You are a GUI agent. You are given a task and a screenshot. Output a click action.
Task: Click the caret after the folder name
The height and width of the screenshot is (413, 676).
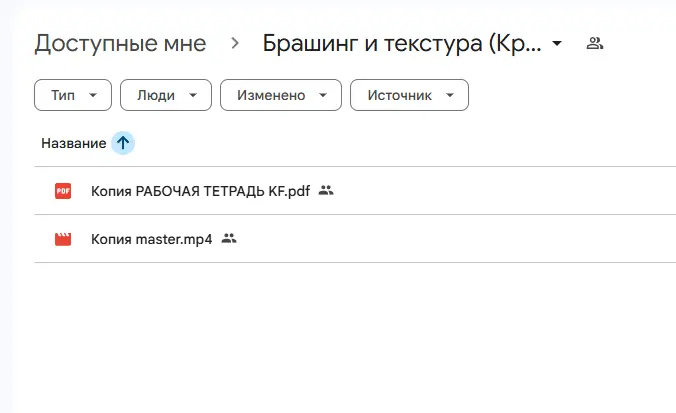[557, 44]
